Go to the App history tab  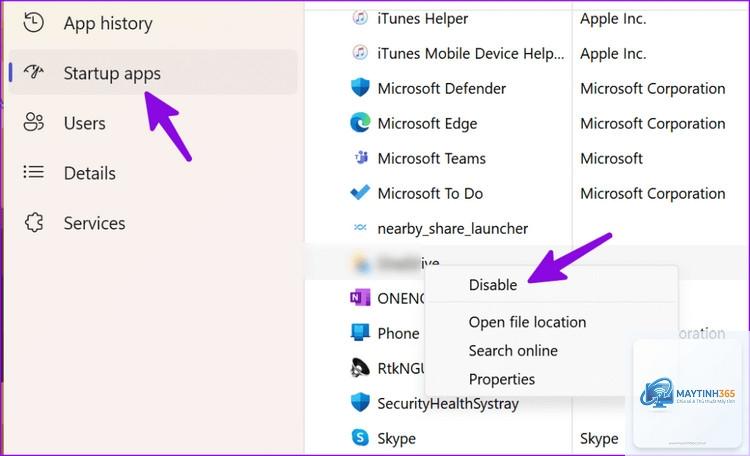(x=108, y=23)
